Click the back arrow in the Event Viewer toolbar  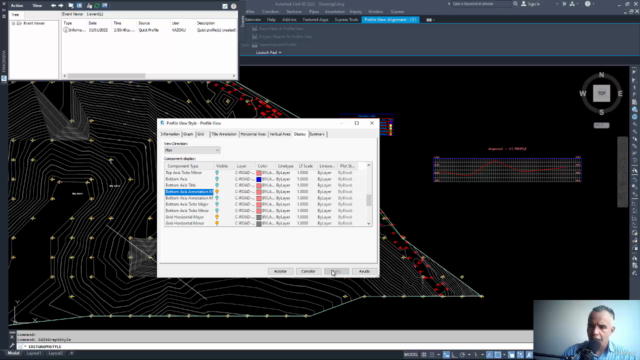(x=53, y=6)
